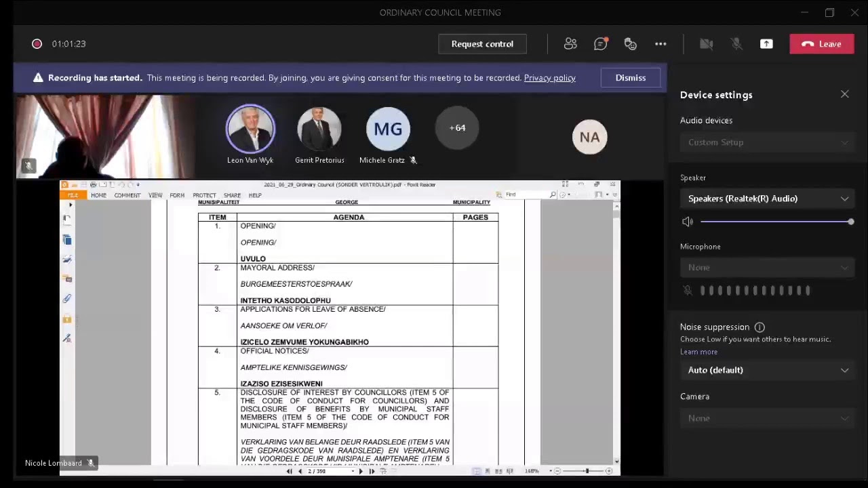Close the Device settings panel

pyautogui.click(x=845, y=94)
